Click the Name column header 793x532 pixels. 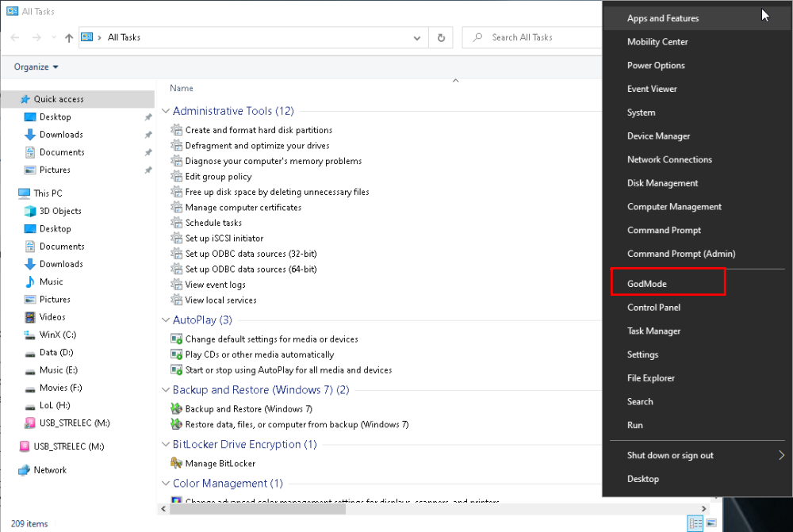pyautogui.click(x=182, y=88)
